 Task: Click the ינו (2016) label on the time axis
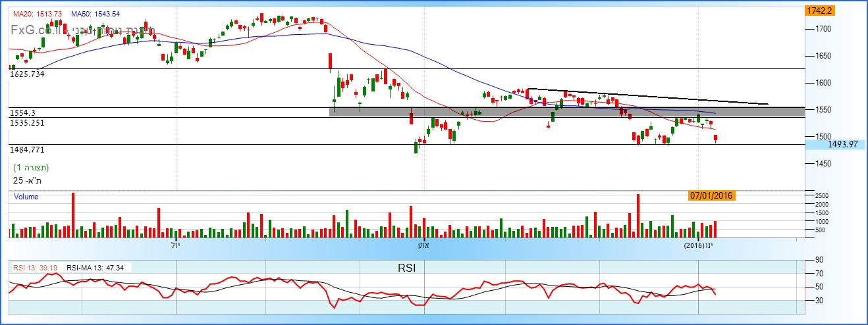coord(697,245)
